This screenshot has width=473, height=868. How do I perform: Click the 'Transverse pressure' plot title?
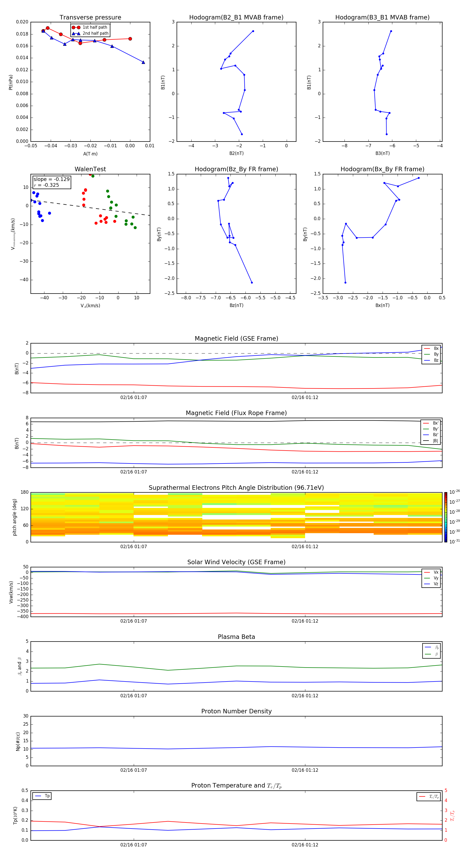90,17
